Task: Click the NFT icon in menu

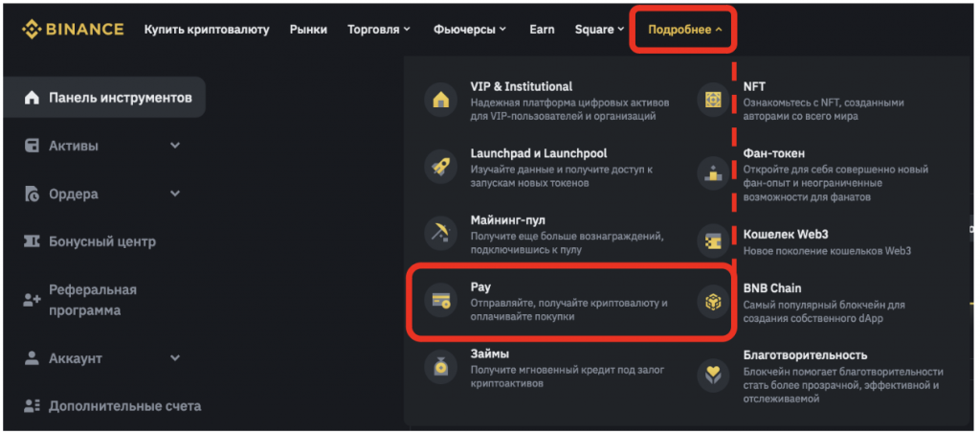Action: (713, 100)
